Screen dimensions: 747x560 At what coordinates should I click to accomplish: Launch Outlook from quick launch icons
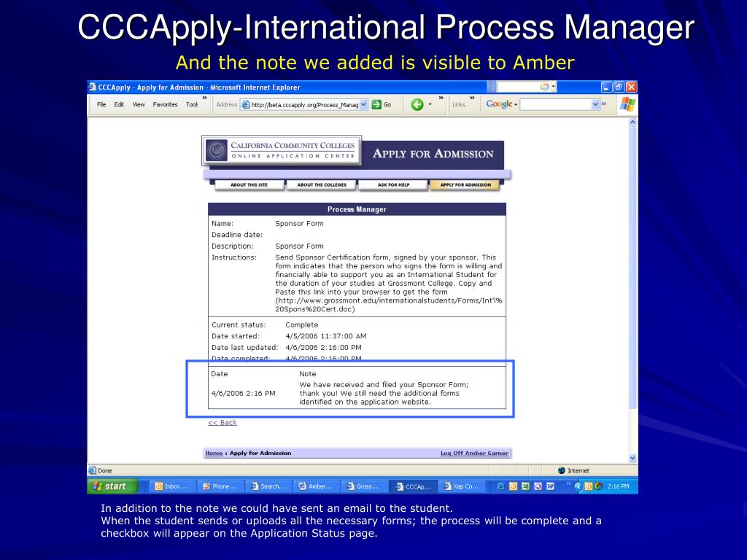click(513, 486)
